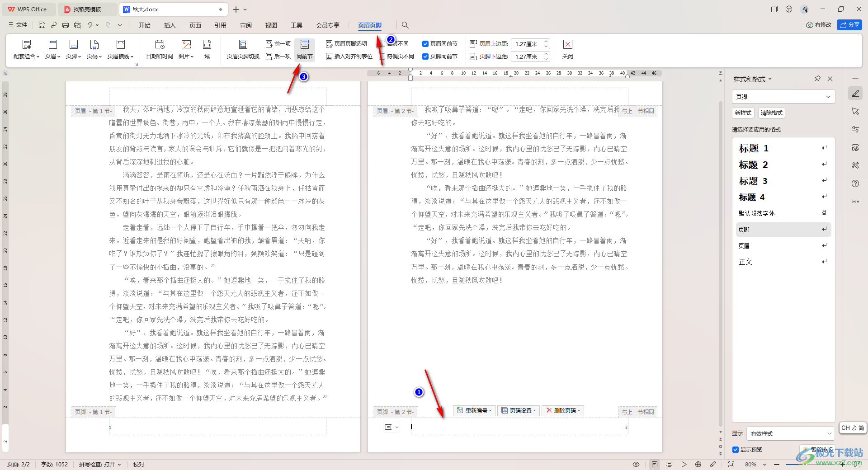Click the 清除格式 button
The image size is (868, 470).
click(x=772, y=113)
